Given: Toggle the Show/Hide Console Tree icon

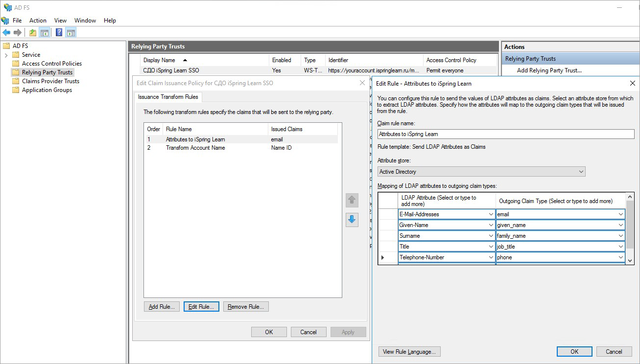Looking at the screenshot, I should coord(45,33).
